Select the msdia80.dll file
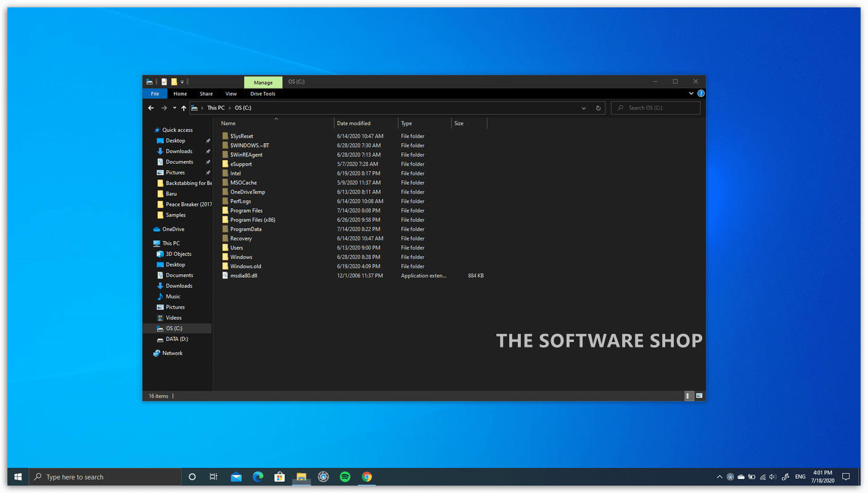This screenshot has width=868, height=493. point(242,275)
